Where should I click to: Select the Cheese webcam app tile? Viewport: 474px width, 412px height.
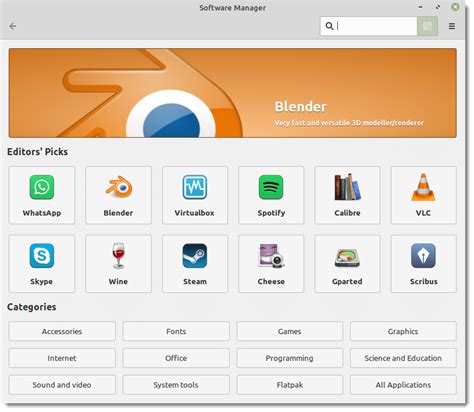point(271,264)
